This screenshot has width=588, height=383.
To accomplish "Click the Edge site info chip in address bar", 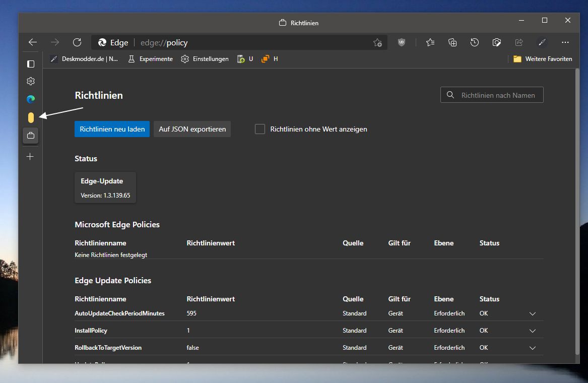I will 113,43.
